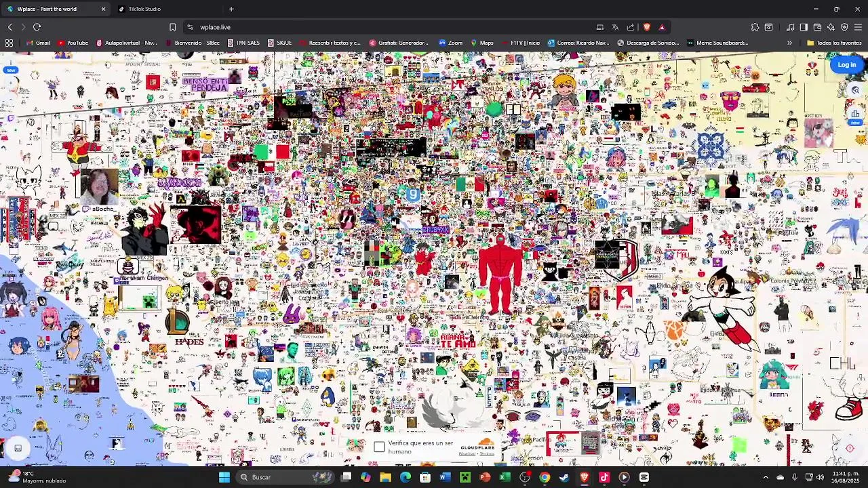
Task: Reload the wplace.live page
Action: (37, 27)
